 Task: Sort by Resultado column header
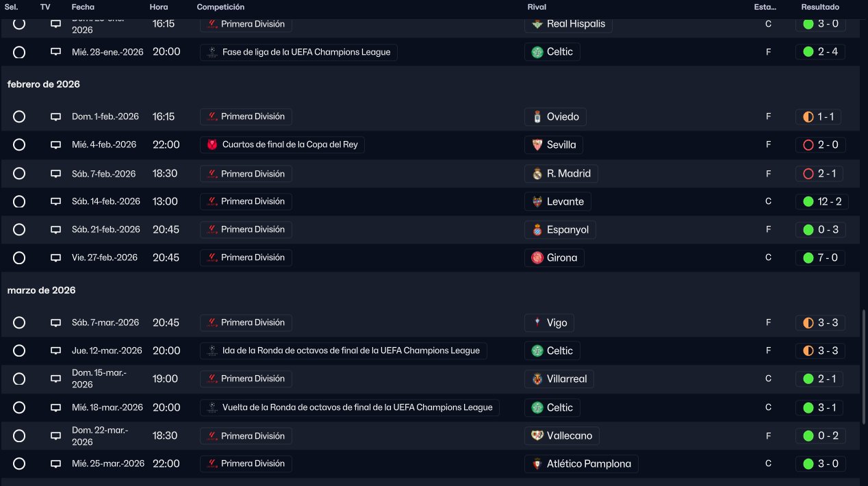click(x=820, y=7)
